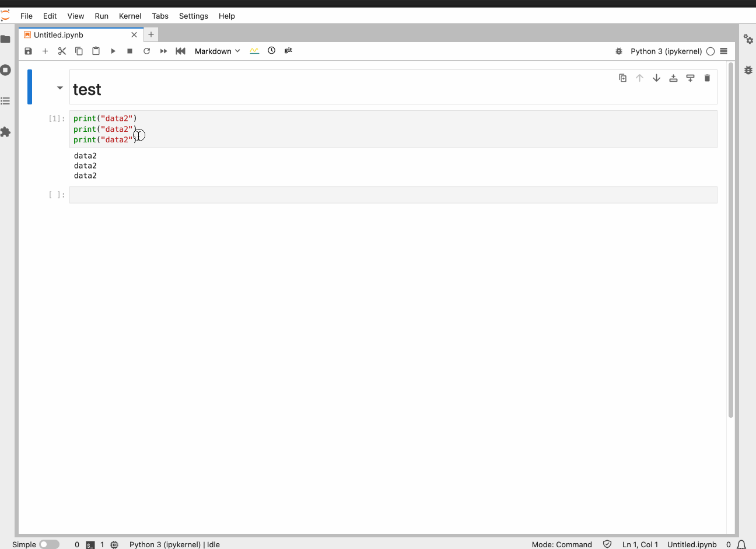Screen dimensions: 756x549
Task: Open the Kernel menu
Action: point(130,16)
